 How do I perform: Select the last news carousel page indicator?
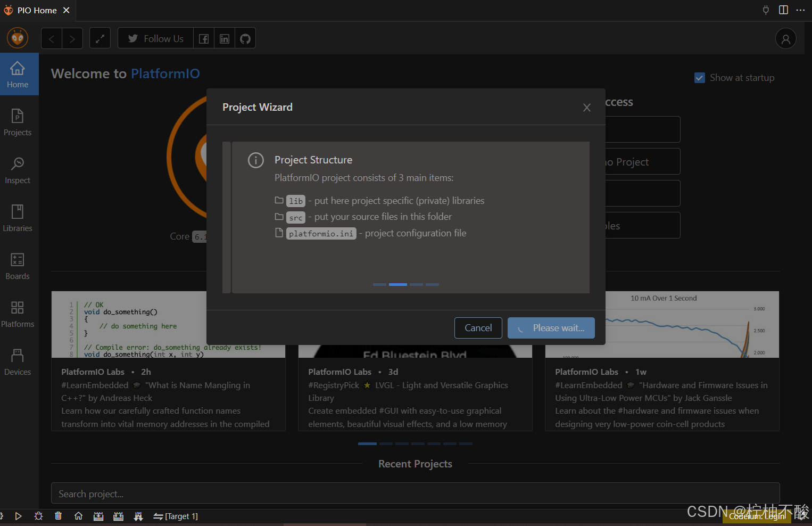tap(466, 443)
